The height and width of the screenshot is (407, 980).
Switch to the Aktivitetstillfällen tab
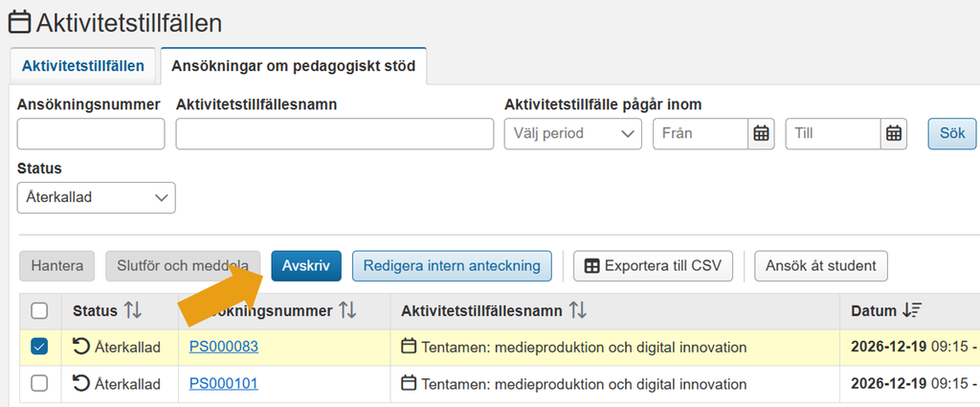pos(82,66)
